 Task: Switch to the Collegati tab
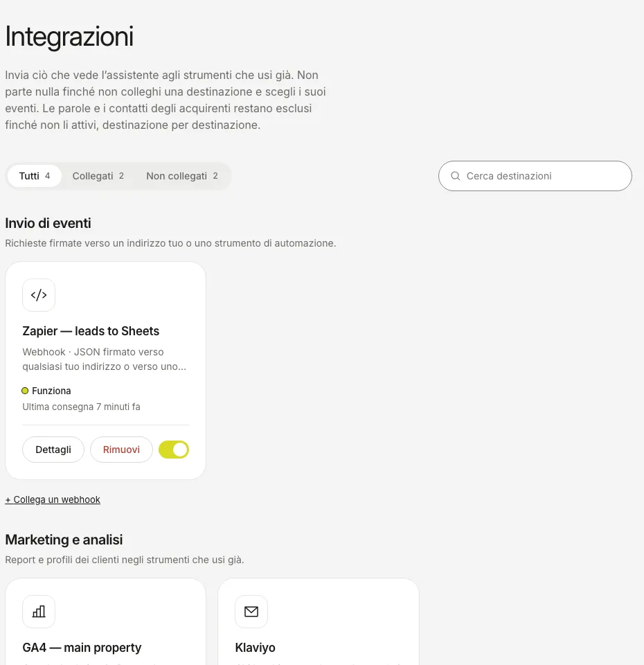(x=98, y=176)
